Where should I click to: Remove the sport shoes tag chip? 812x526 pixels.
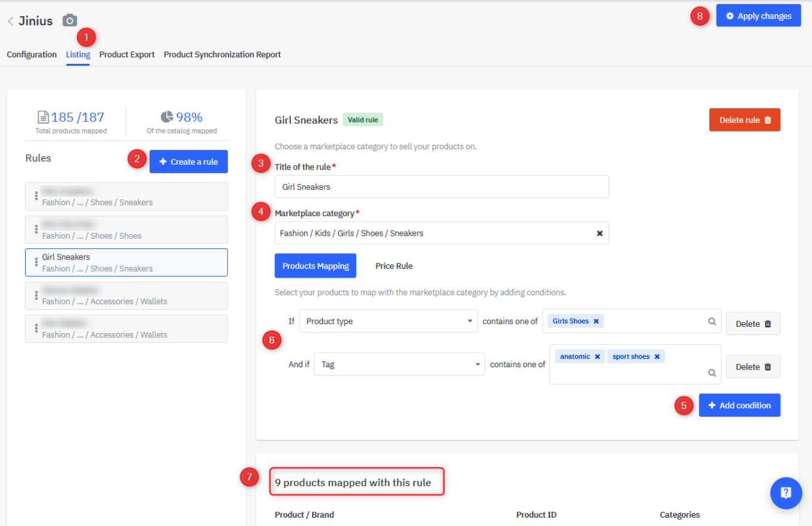click(x=657, y=356)
